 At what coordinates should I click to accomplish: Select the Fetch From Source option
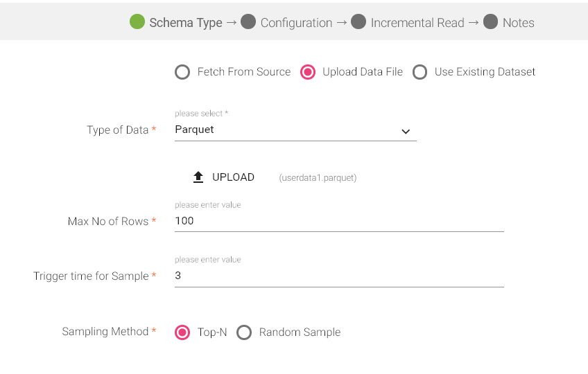click(x=182, y=72)
